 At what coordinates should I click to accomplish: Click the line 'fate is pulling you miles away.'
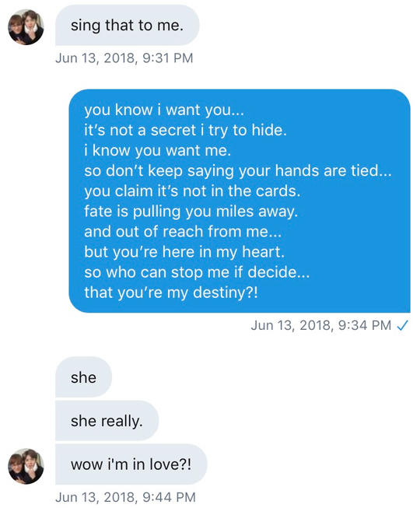pos(191,212)
